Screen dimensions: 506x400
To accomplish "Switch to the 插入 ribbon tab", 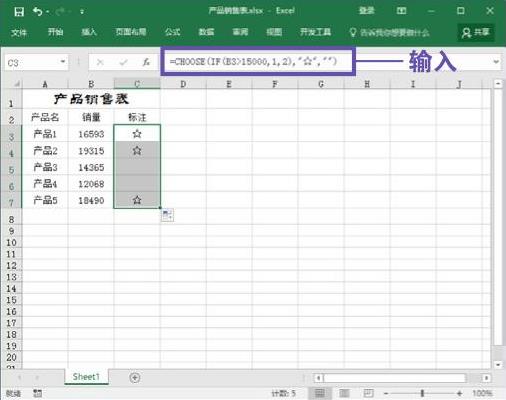I will [89, 32].
